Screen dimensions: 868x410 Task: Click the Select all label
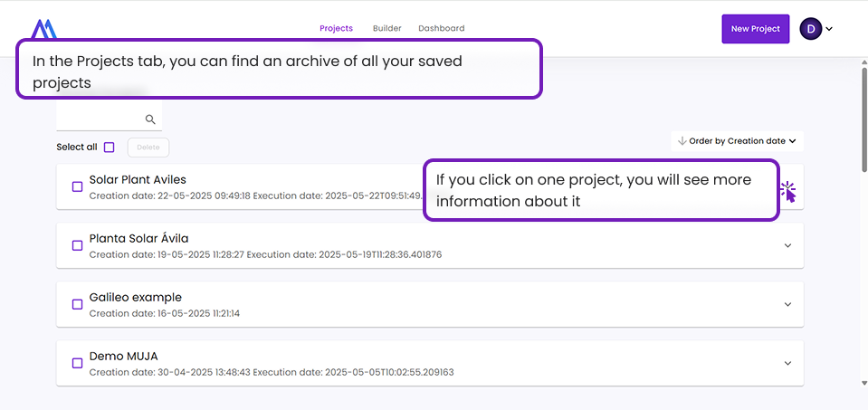click(76, 148)
